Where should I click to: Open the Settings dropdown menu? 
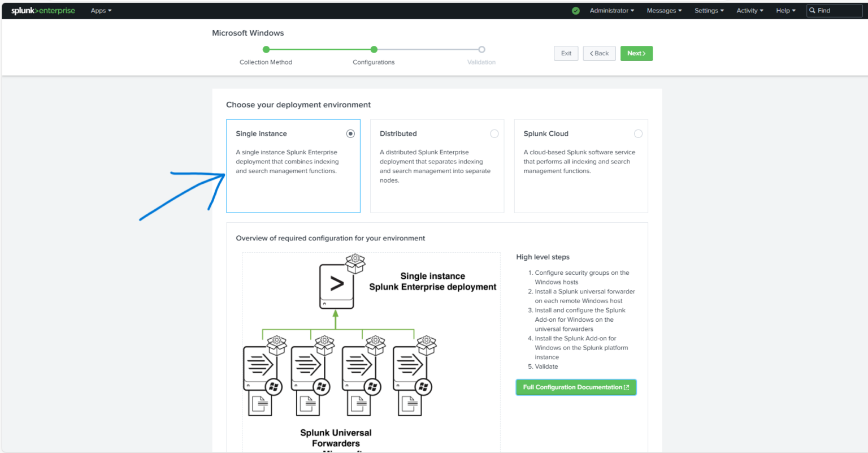[x=709, y=10]
